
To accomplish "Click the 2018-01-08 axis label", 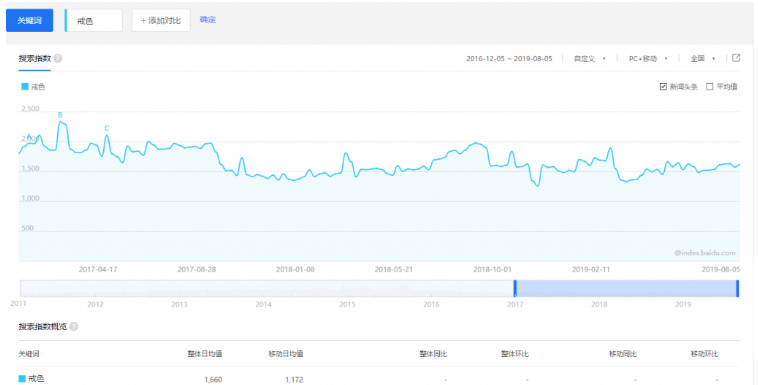I will pos(295,269).
